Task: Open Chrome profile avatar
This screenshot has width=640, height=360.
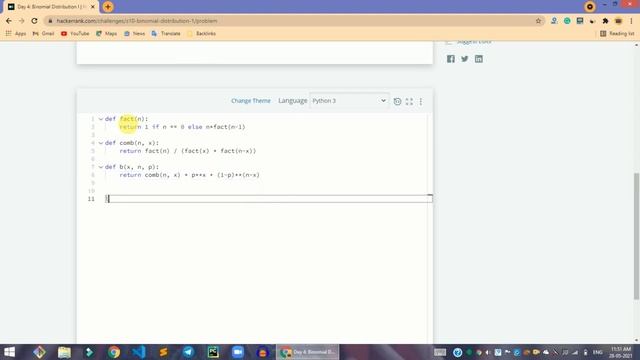Action: point(618,21)
